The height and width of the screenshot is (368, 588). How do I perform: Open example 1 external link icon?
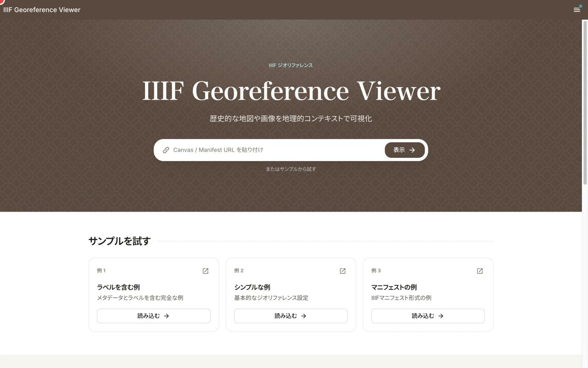pos(205,271)
